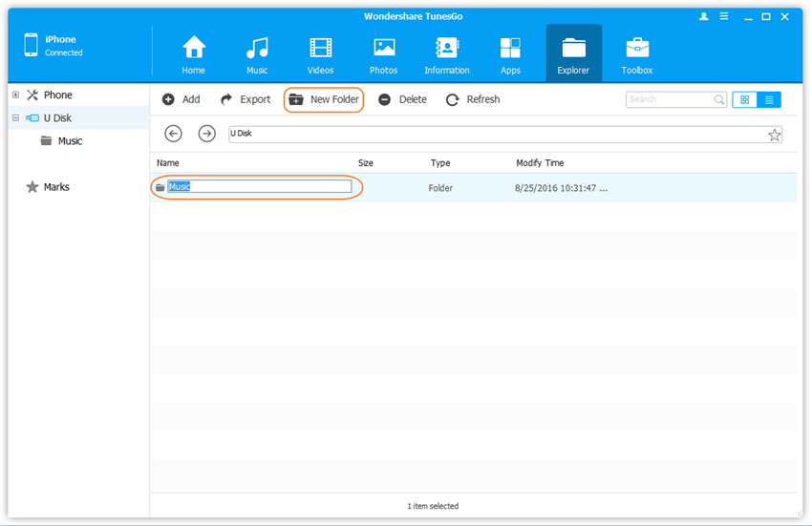
Task: Select Music folder in sidebar tree
Action: tap(70, 141)
